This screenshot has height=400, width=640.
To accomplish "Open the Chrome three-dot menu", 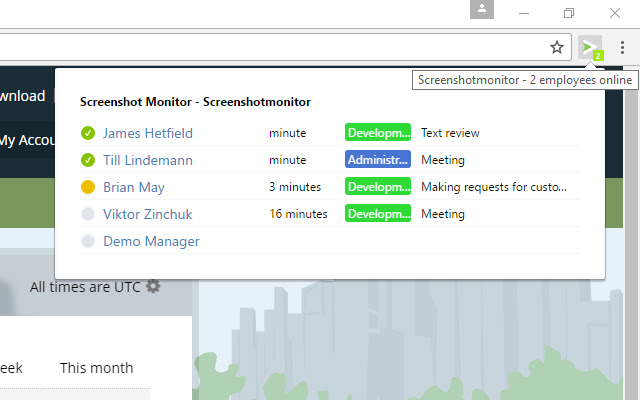I will (x=622, y=47).
